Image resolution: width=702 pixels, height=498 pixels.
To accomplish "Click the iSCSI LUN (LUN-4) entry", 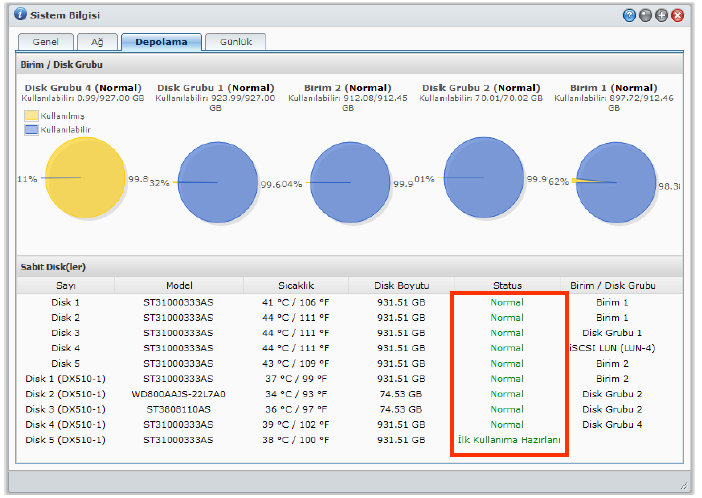I will click(x=612, y=348).
